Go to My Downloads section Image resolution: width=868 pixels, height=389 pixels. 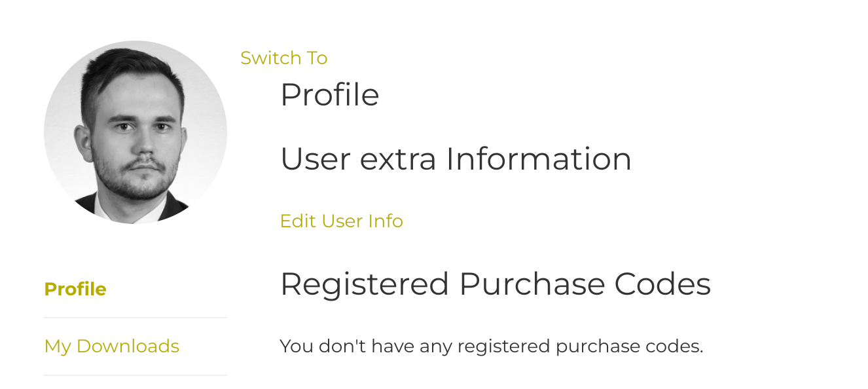pyautogui.click(x=112, y=346)
